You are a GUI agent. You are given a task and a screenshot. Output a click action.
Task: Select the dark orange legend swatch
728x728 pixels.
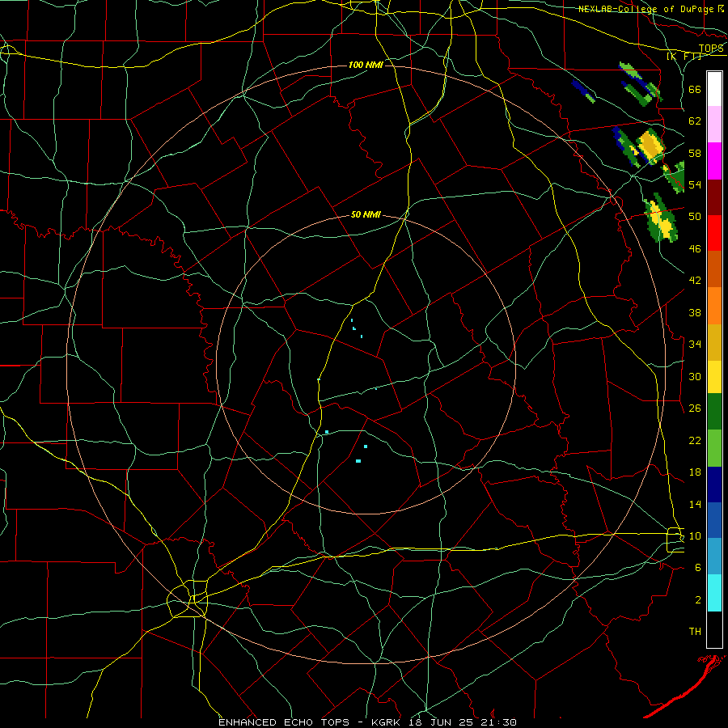click(x=714, y=269)
